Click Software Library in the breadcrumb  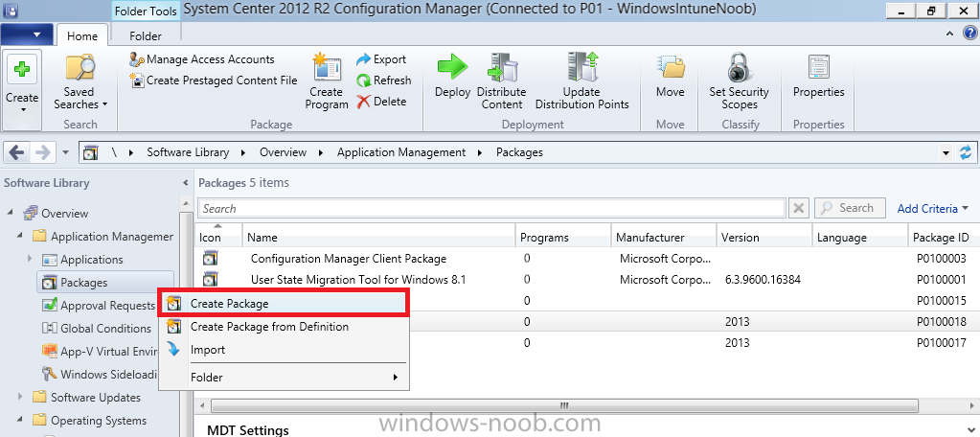point(188,152)
